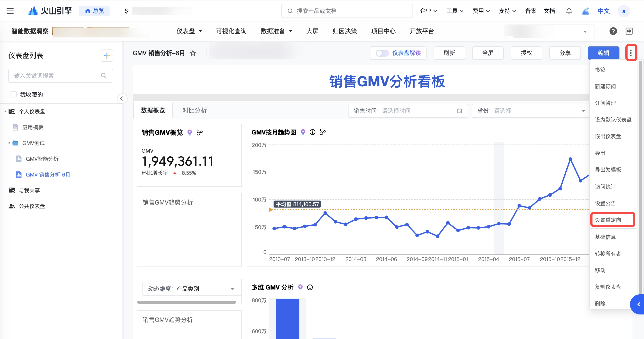Click the plus icon to add dashboard
644x339 pixels.
point(107,55)
